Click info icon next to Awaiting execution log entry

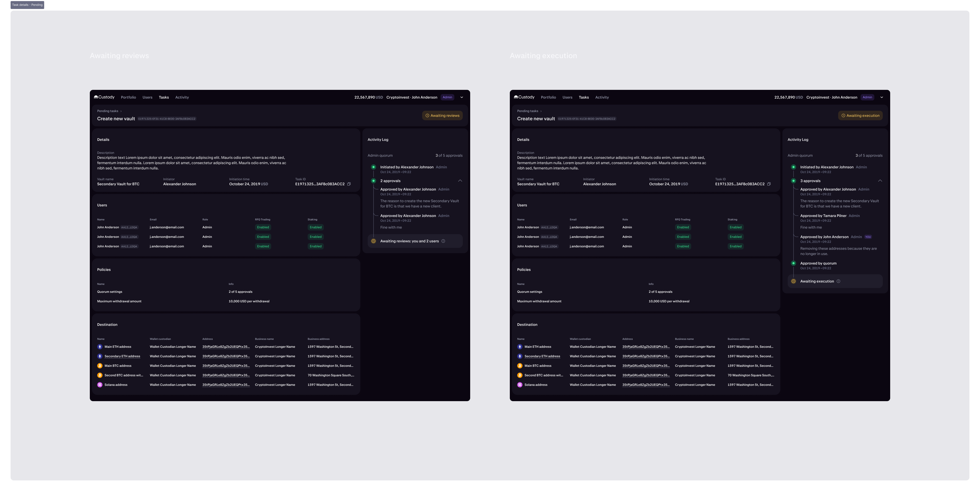click(838, 281)
